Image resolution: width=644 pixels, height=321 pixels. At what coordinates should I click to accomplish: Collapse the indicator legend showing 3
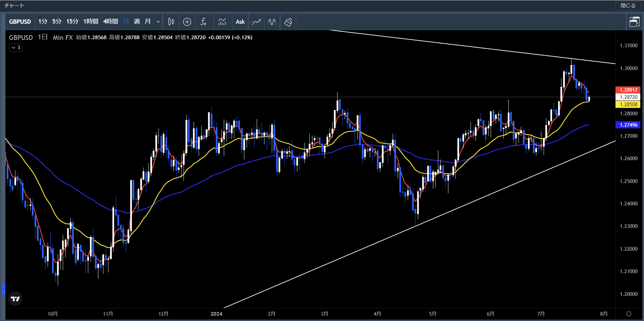pyautogui.click(x=16, y=48)
